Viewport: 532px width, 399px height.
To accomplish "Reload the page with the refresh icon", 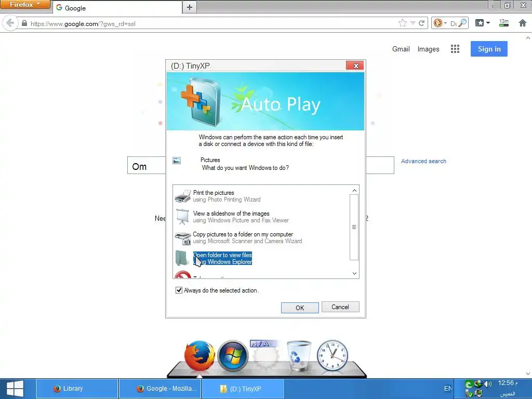I will pos(422,23).
